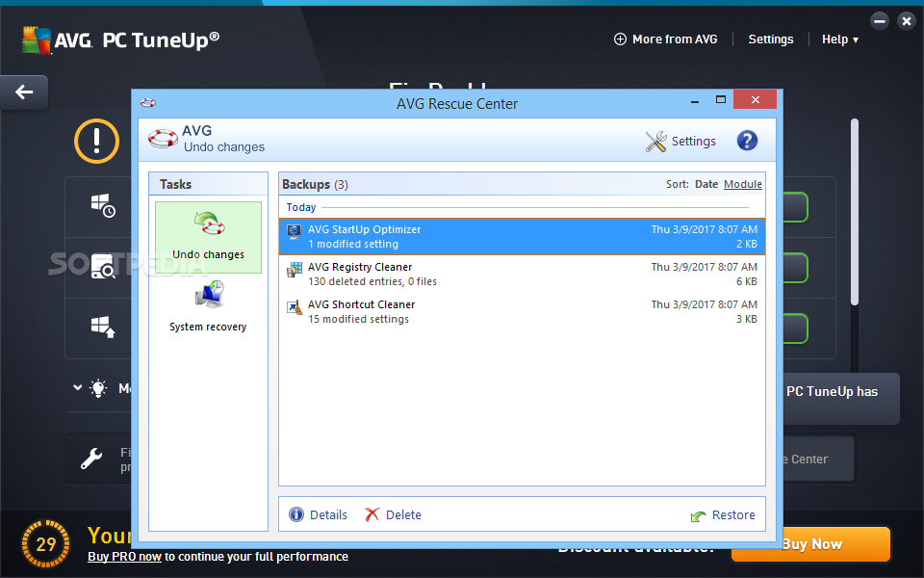
Task: Click the Backups (3) heading
Action: 315,184
